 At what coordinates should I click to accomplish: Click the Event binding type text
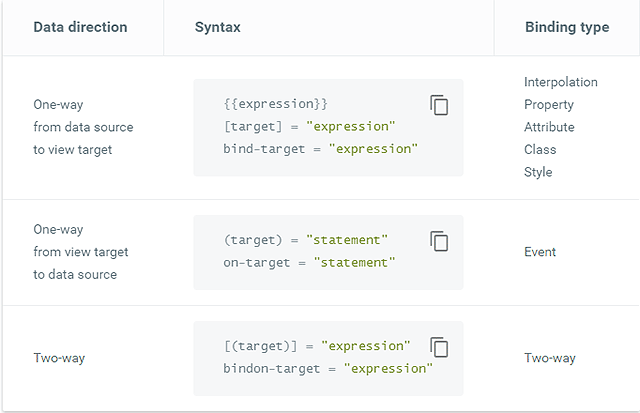[540, 252]
